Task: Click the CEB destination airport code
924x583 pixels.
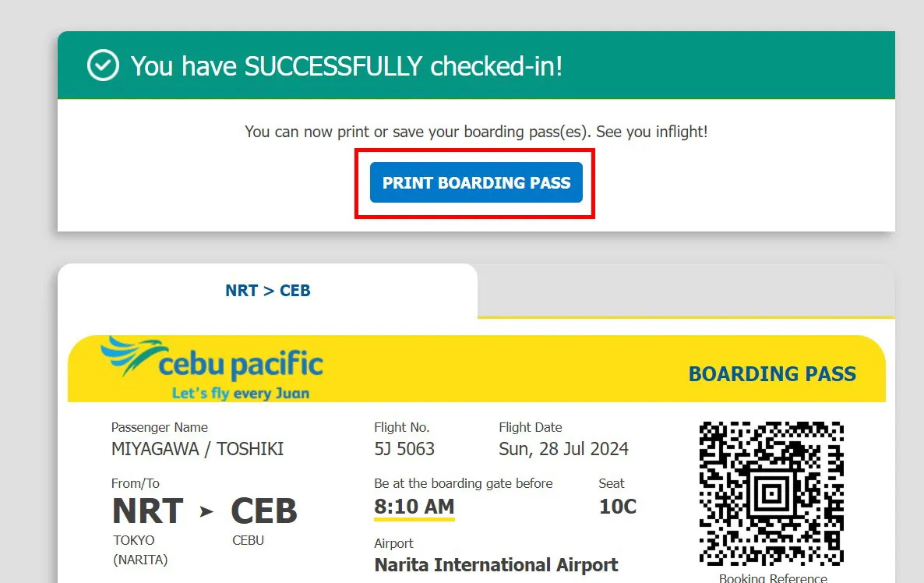Action: pyautogui.click(x=264, y=511)
